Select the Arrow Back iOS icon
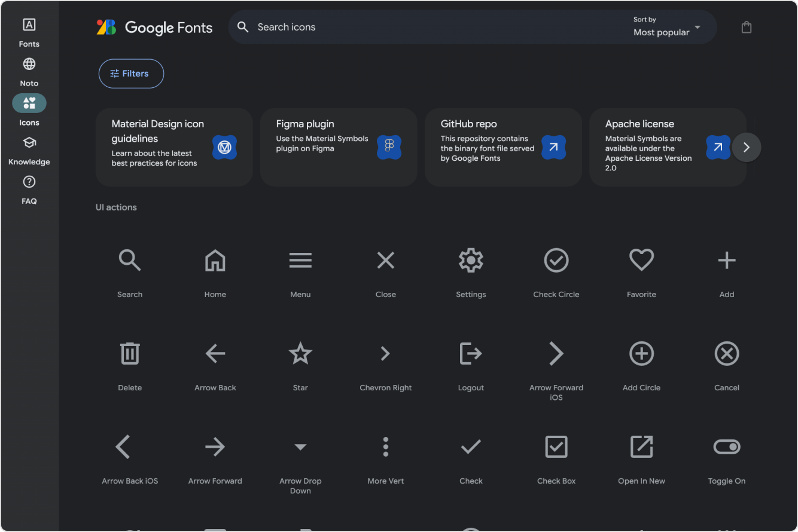Screen dimensions: 798x532 coord(123,447)
